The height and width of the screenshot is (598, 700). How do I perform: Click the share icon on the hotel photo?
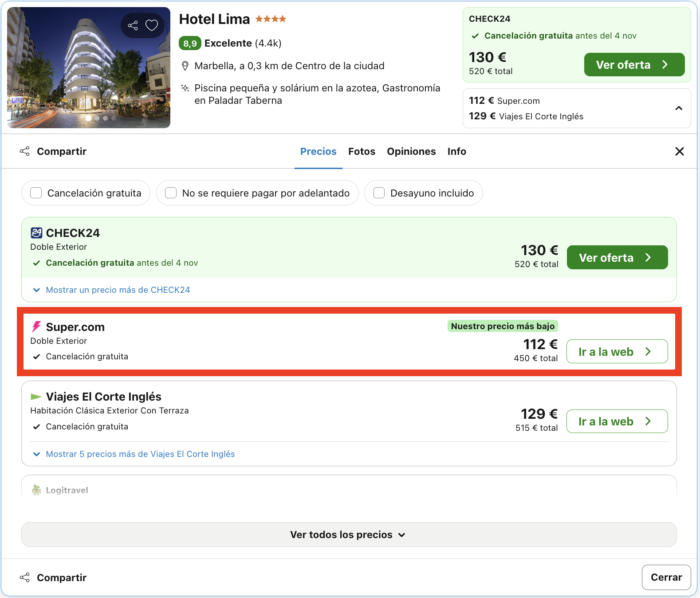tap(133, 25)
